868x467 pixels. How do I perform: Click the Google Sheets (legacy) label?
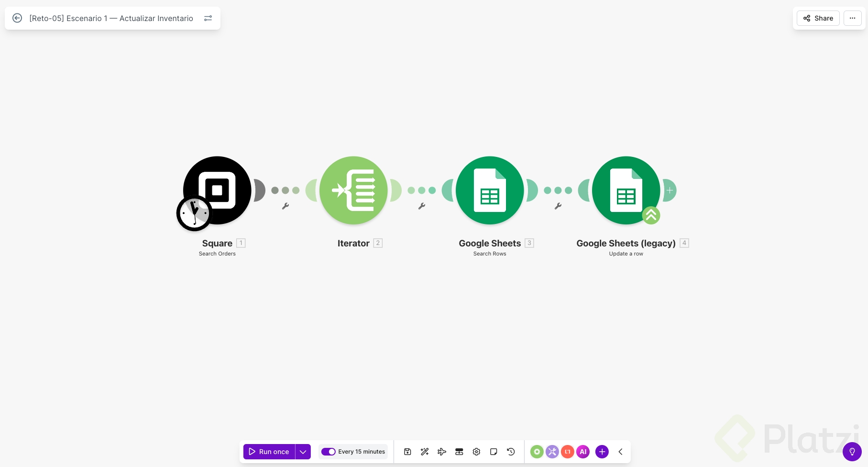tap(626, 243)
